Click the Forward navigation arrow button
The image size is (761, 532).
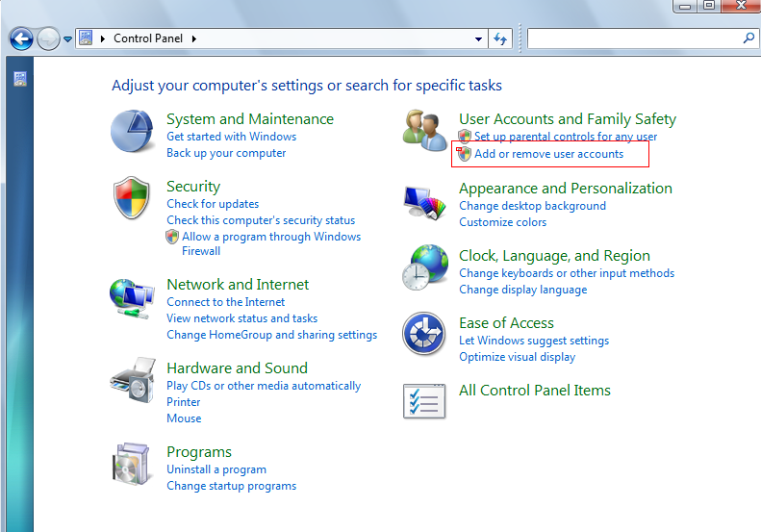point(48,38)
